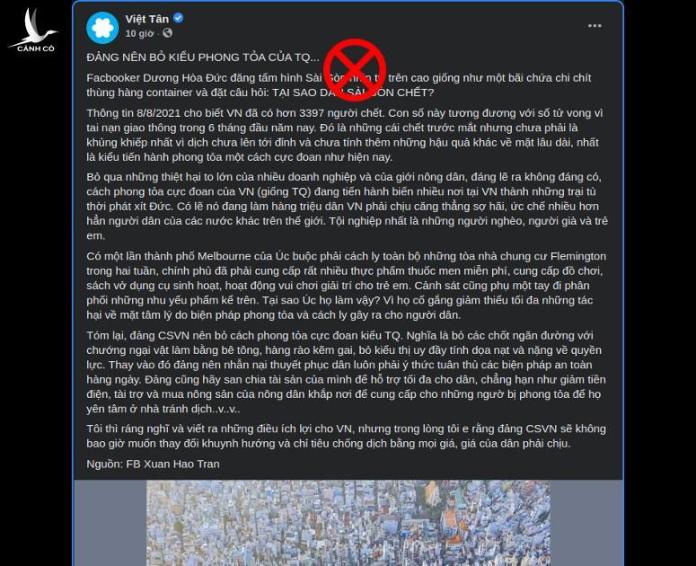
Task: Click the paragraph starting "Facbooker Dương Hòa Đức"
Action: [x=339, y=85]
